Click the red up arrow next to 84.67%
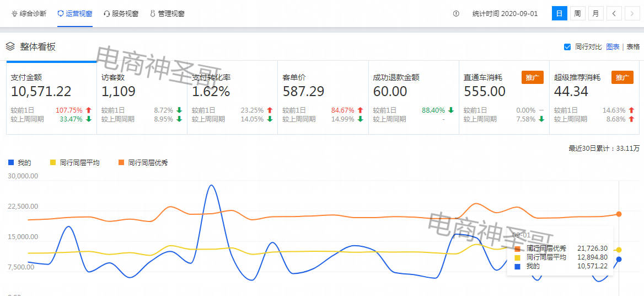This screenshot has height=296, width=644. [360, 110]
